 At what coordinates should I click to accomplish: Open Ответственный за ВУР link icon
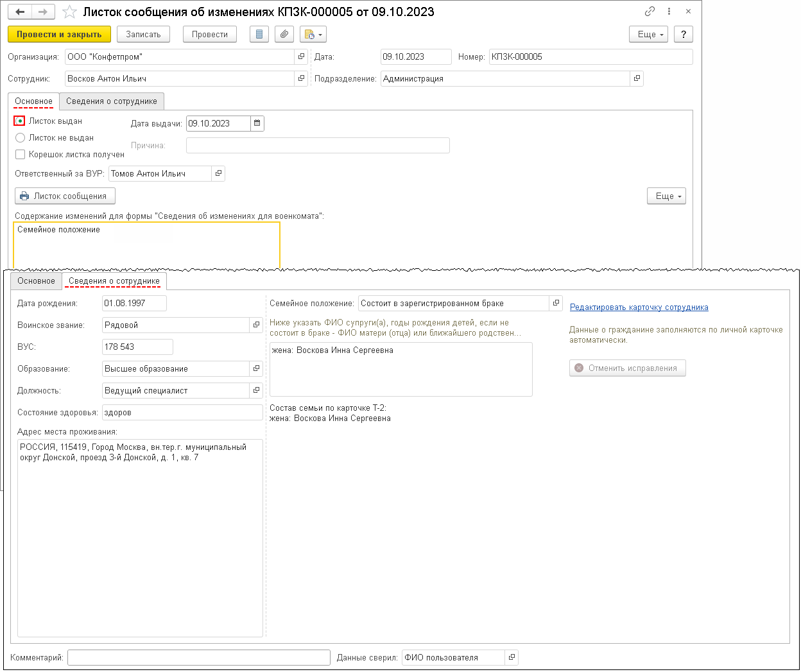(218, 173)
